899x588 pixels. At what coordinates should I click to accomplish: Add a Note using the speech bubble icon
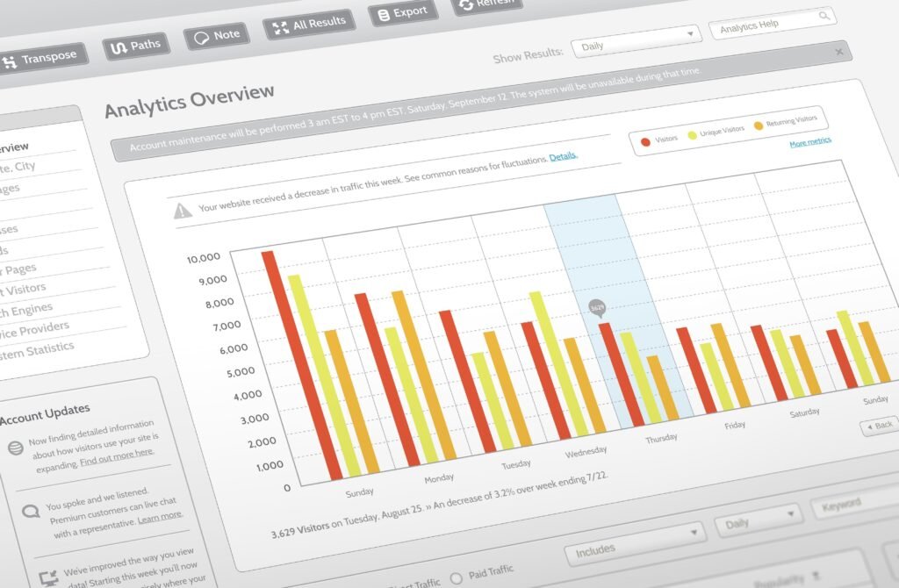coord(201,38)
